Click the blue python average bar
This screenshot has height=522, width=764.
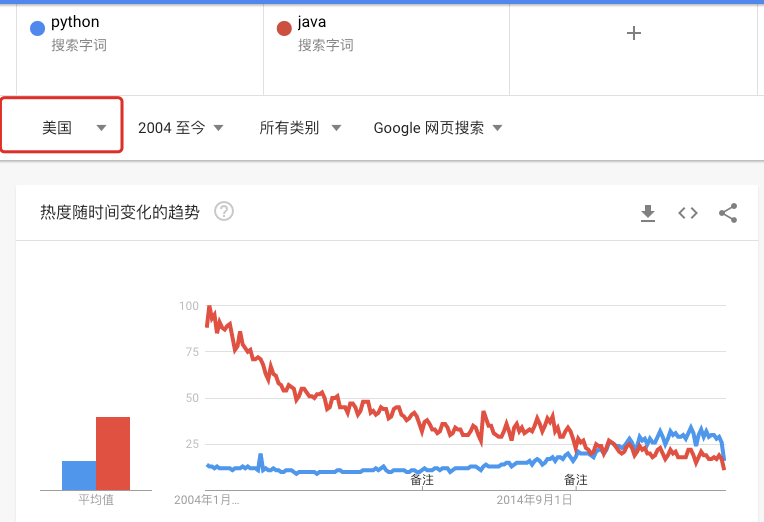79,475
